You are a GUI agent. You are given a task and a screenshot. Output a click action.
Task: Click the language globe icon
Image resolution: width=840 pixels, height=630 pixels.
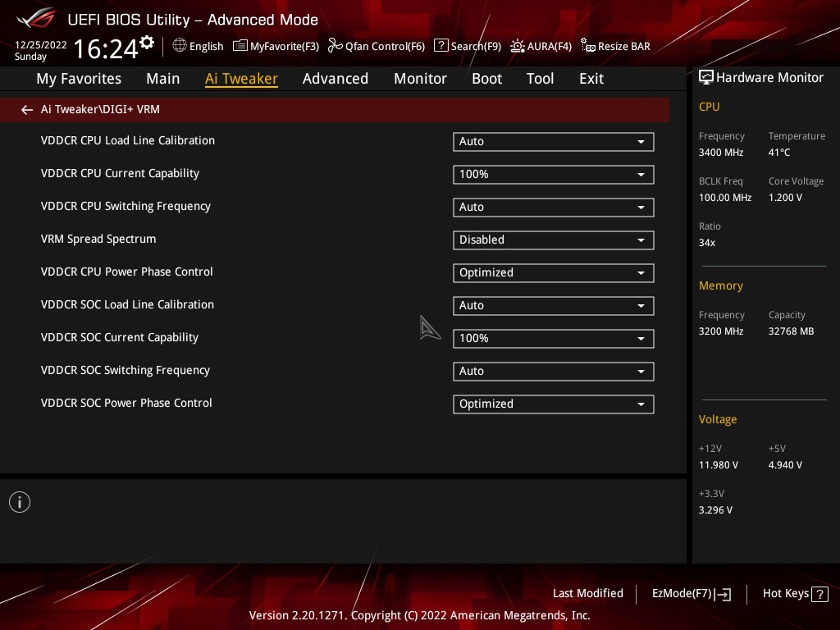click(x=180, y=45)
